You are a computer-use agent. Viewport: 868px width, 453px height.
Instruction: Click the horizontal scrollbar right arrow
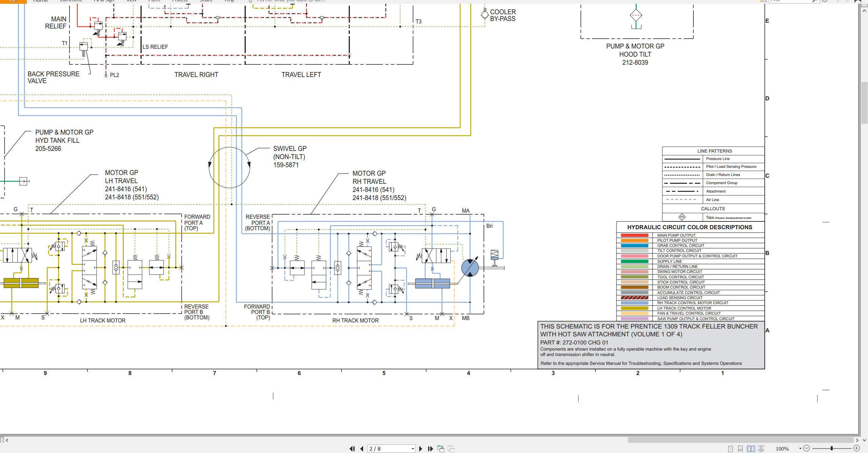857,440
